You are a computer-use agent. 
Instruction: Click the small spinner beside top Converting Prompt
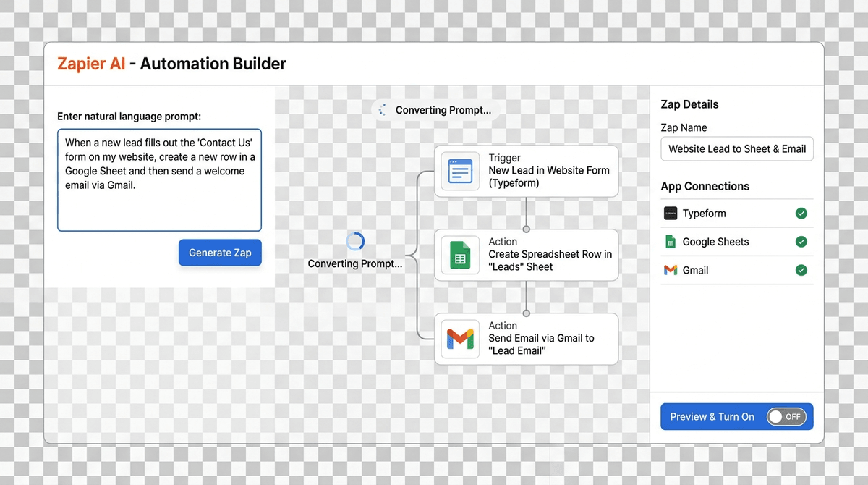383,110
